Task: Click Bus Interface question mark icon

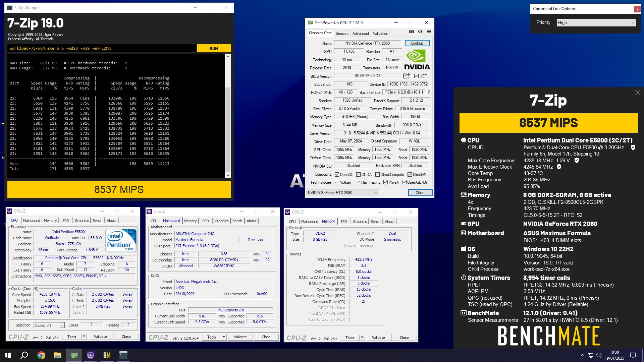Action: click(428, 92)
